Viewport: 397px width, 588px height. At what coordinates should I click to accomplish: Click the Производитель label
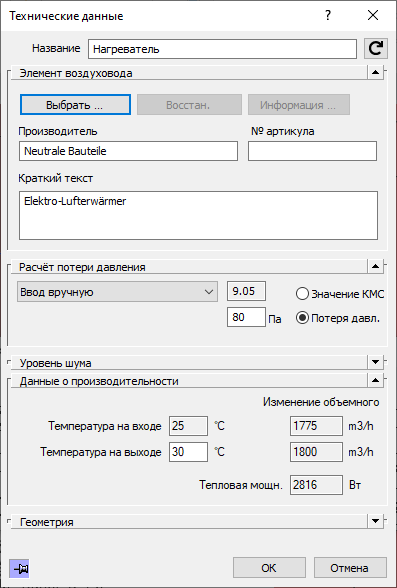(x=58, y=132)
